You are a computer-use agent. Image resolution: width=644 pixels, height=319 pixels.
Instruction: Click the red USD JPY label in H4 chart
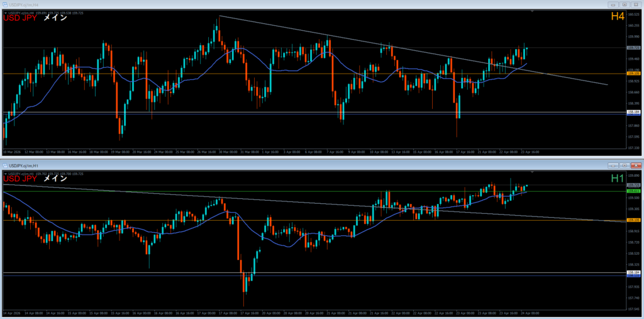pyautogui.click(x=21, y=18)
